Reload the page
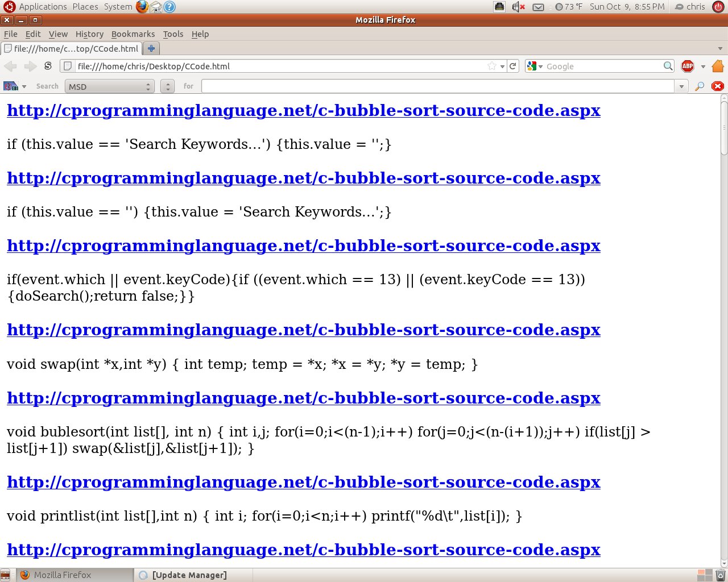Viewport: 728px width, 582px height. 513,66
